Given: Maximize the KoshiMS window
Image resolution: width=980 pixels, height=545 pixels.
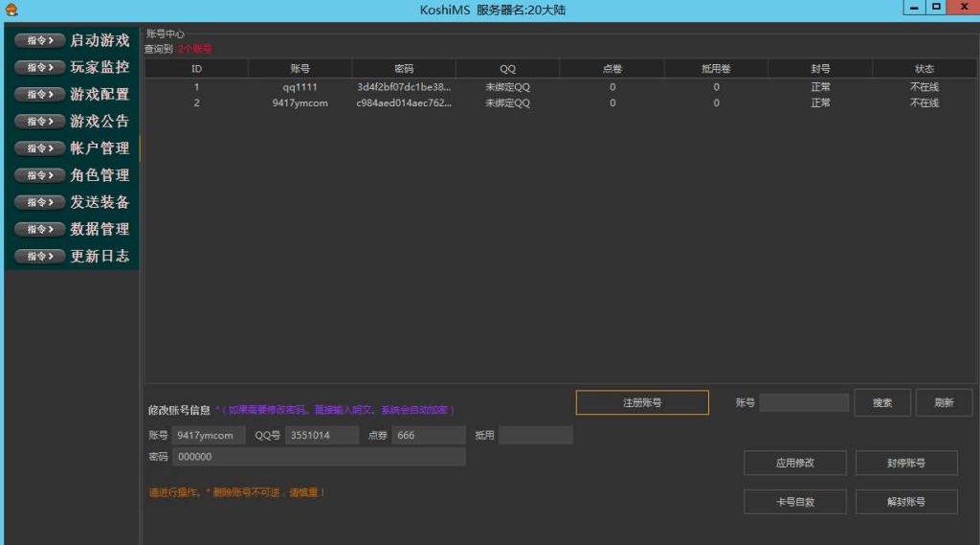Looking at the screenshot, I should (x=936, y=8).
